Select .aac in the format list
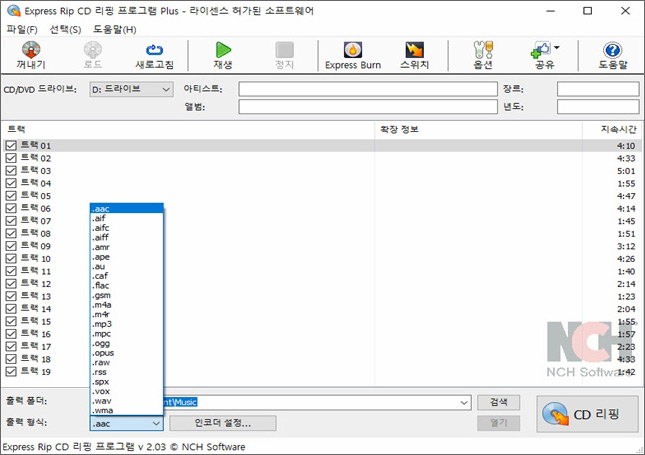Screen dimensions: 645x455 pyautogui.click(x=127, y=209)
